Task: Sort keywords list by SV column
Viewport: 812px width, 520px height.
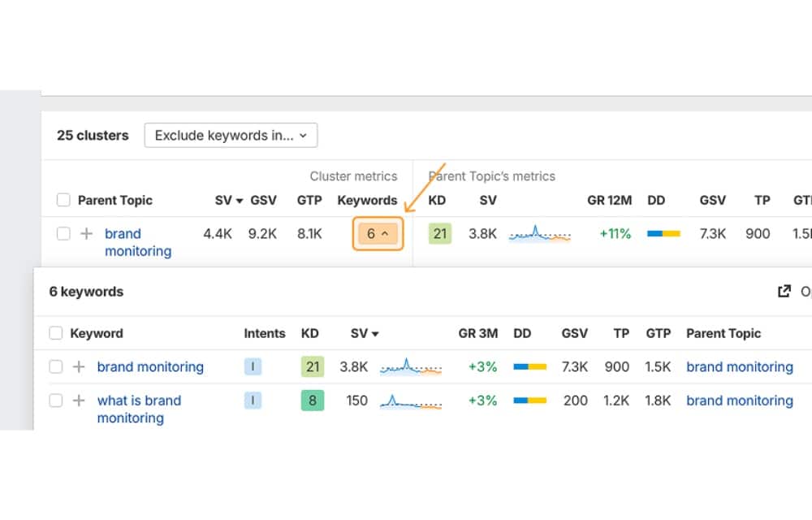Action: [364, 334]
